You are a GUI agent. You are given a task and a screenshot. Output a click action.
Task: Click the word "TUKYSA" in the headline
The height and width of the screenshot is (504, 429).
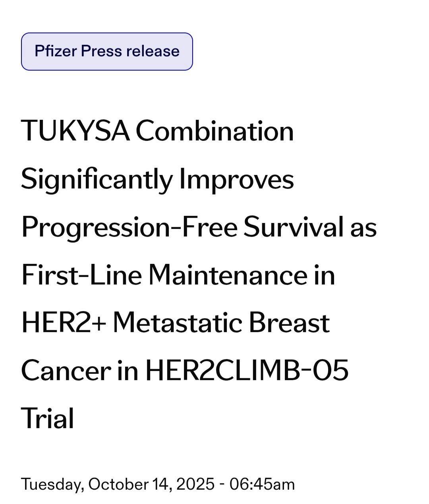coord(75,131)
